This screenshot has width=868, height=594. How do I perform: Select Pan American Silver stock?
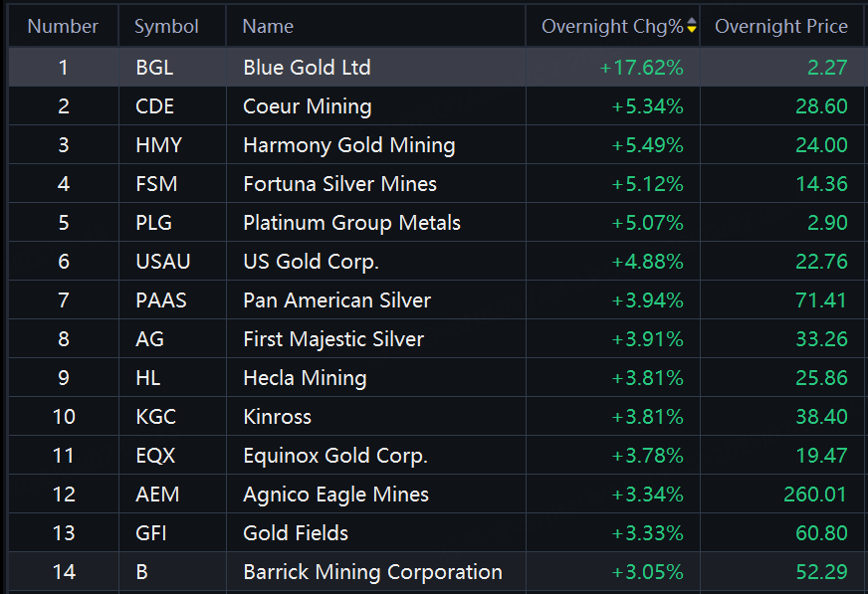click(x=336, y=300)
